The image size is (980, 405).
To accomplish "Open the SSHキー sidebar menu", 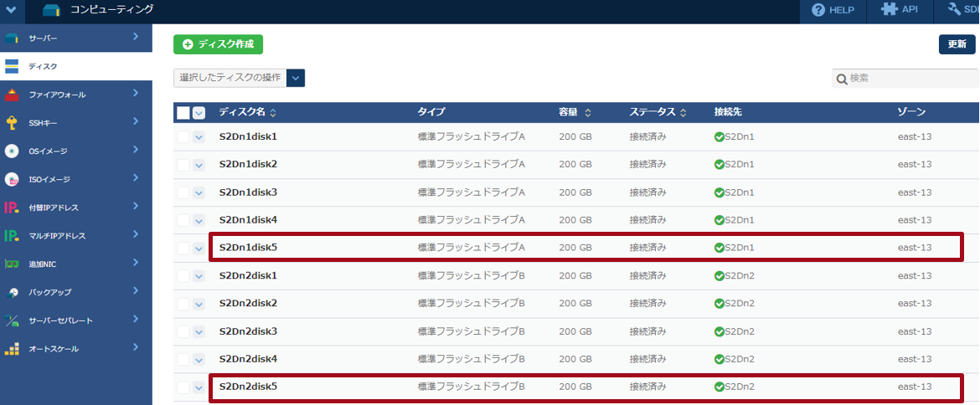I will point(75,123).
